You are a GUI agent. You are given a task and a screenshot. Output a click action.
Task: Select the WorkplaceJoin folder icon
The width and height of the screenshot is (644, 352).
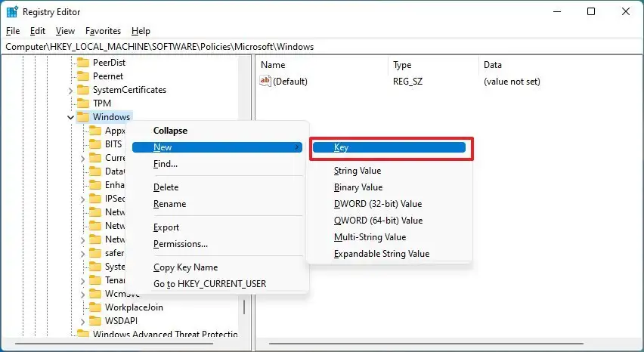point(94,307)
